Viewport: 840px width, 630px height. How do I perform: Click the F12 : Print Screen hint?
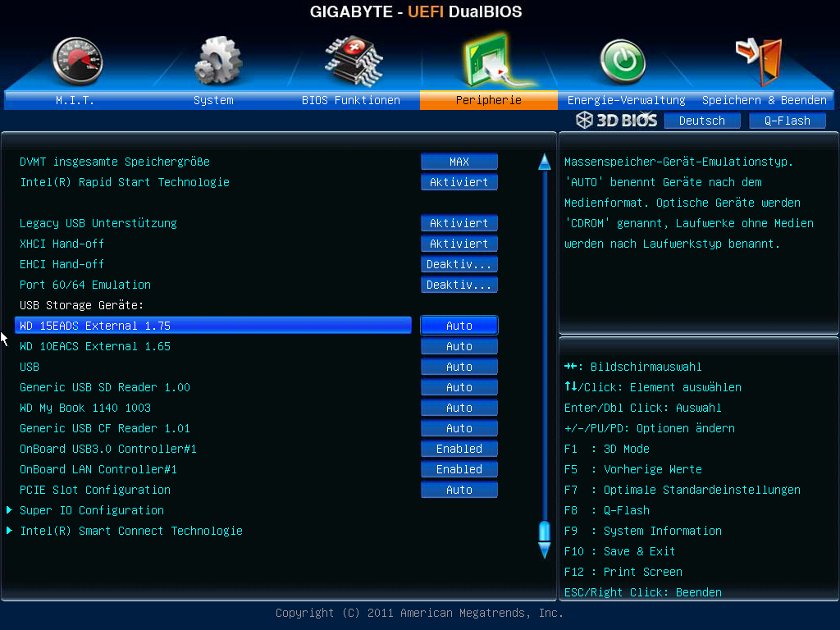coord(623,572)
